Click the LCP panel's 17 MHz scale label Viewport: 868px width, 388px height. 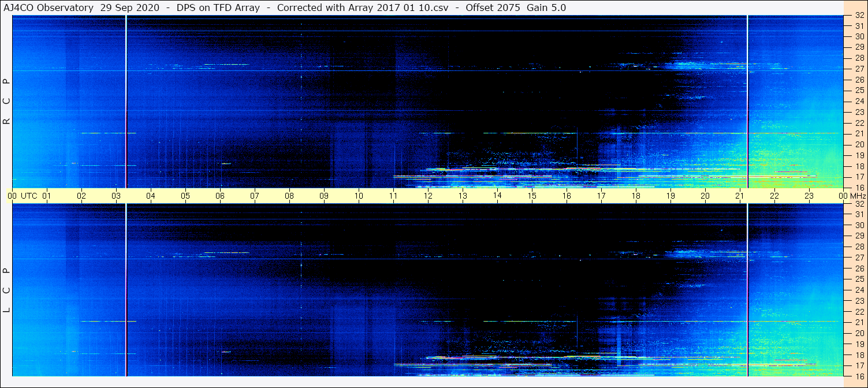[859, 365]
